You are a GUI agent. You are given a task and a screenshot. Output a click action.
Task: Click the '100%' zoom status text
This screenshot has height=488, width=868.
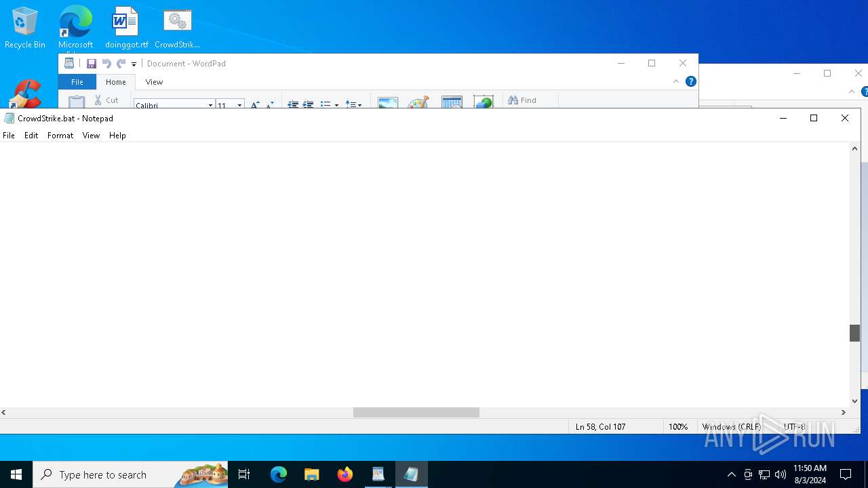coord(678,427)
